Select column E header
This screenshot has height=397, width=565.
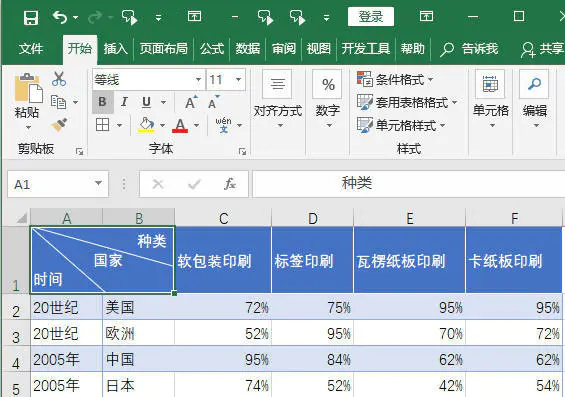(409, 218)
